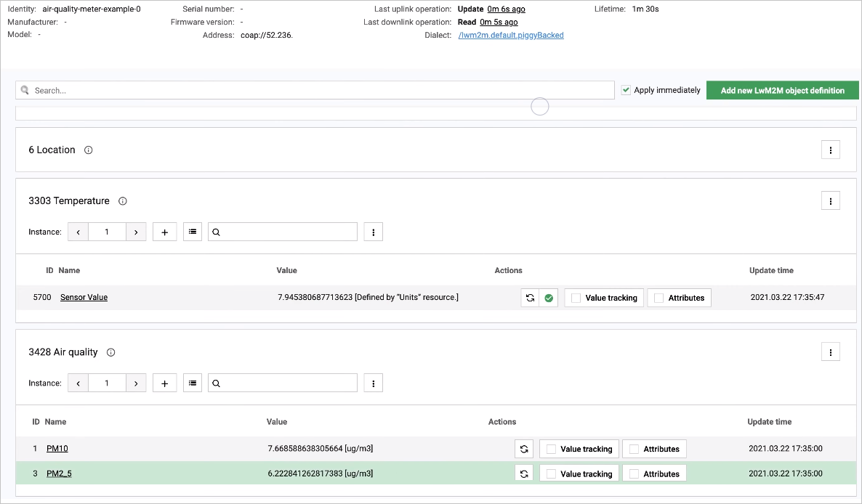Refresh the Sensor Value resource
Image resolution: width=862 pixels, height=504 pixels.
[530, 298]
